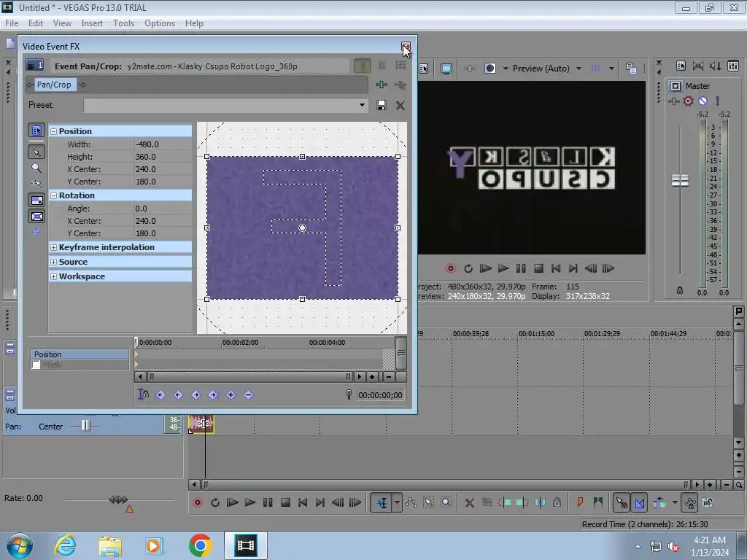Expand the Source property group
Image resolution: width=747 pixels, height=560 pixels.
(54, 262)
